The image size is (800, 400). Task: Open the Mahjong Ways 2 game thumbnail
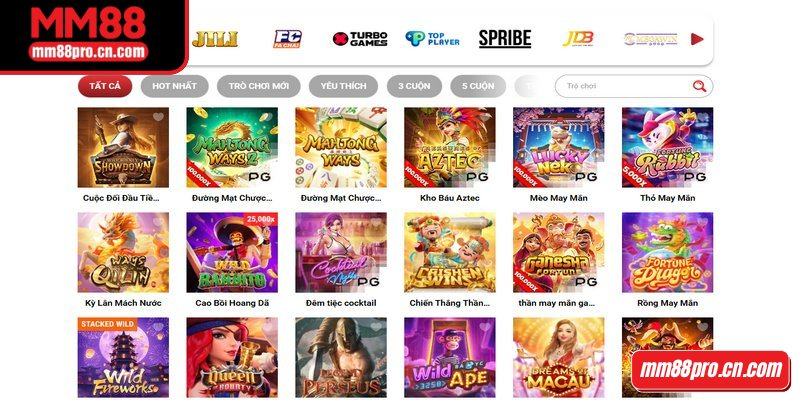click(232, 147)
